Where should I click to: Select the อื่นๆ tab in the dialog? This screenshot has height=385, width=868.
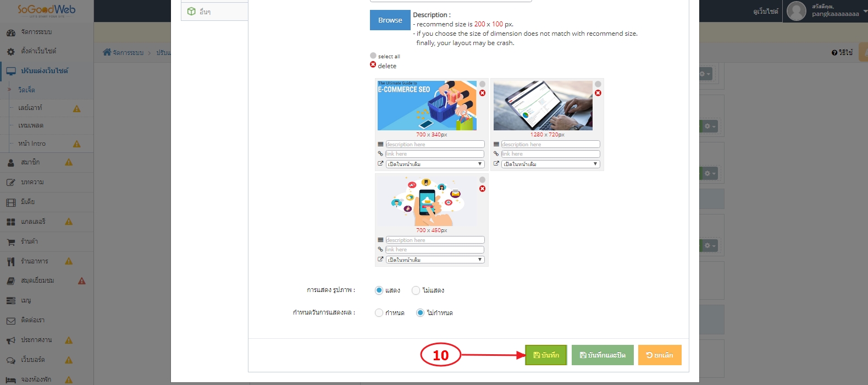[215, 12]
